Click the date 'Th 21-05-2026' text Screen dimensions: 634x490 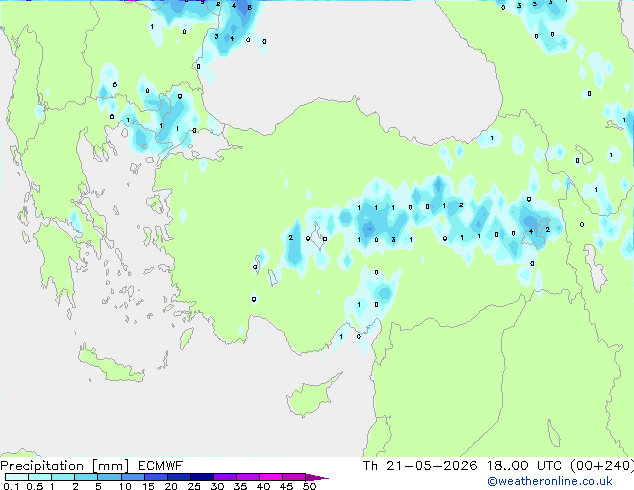coord(420,466)
